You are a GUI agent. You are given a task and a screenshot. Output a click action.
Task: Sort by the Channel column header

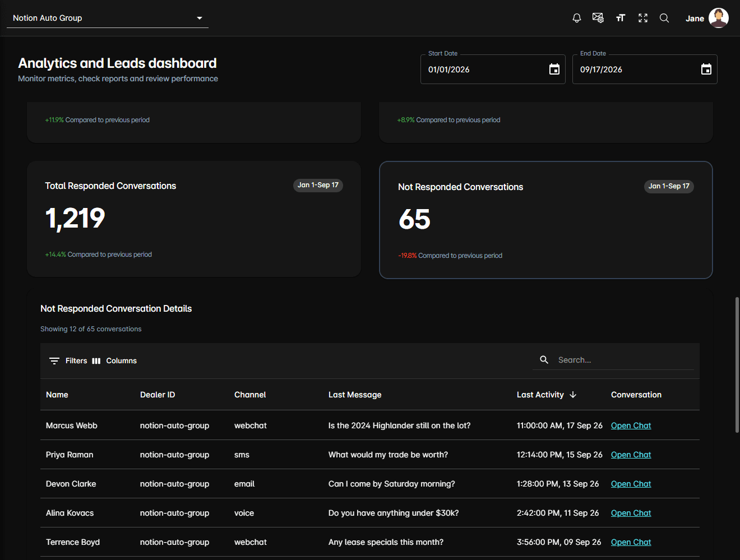[x=250, y=395]
